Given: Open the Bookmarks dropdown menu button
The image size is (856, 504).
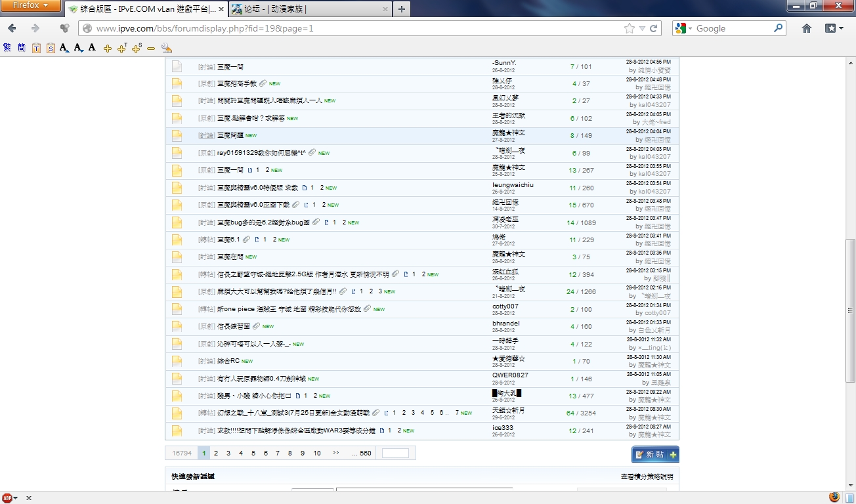Looking at the screenshot, I should click(x=834, y=28).
